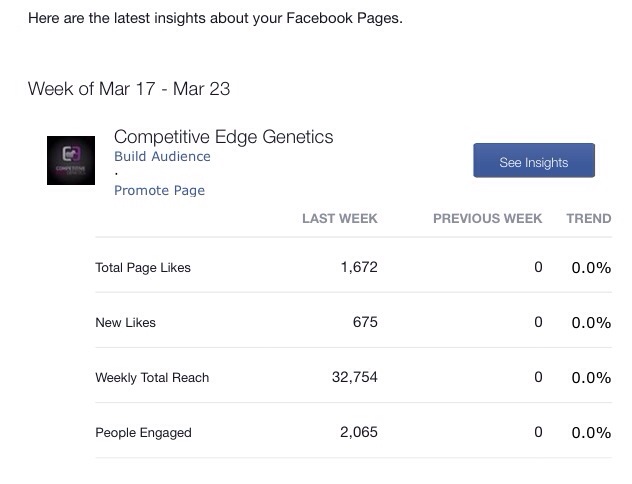This screenshot has height=484, width=632.
Task: Click the People Engaged trend percentage
Action: pos(591,433)
